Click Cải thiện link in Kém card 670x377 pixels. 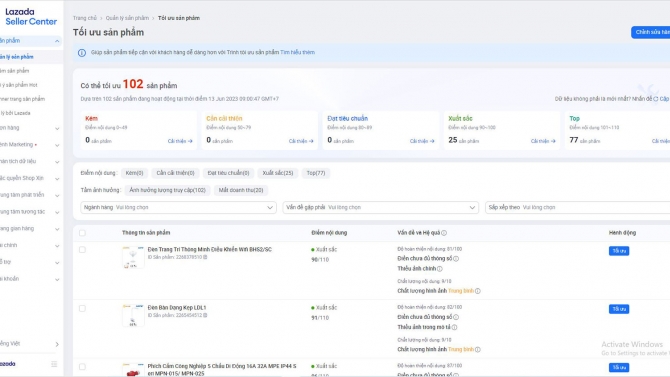180,141
